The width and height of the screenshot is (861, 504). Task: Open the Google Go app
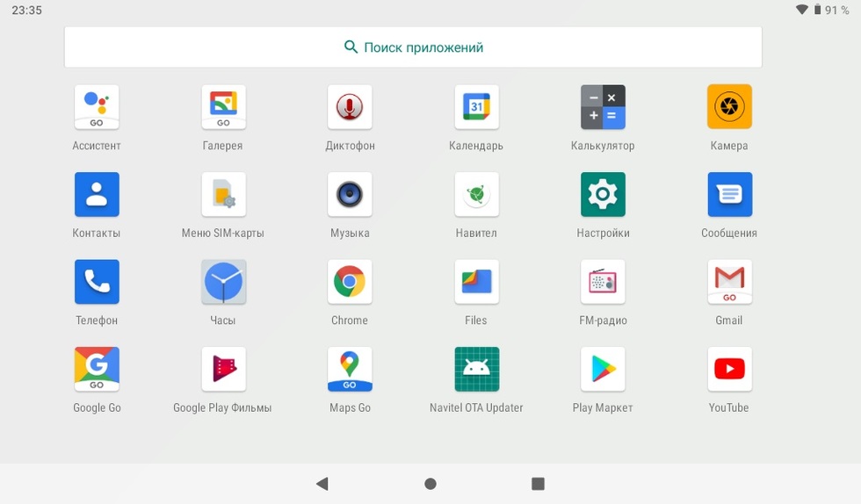click(x=97, y=369)
